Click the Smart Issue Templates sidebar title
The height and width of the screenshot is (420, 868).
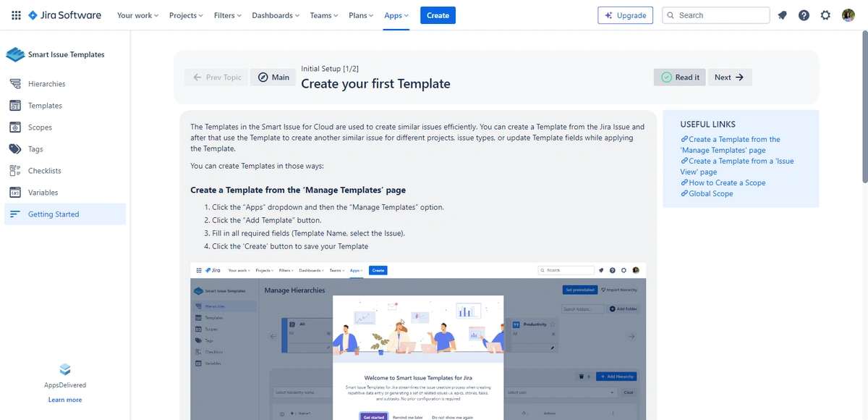point(67,54)
